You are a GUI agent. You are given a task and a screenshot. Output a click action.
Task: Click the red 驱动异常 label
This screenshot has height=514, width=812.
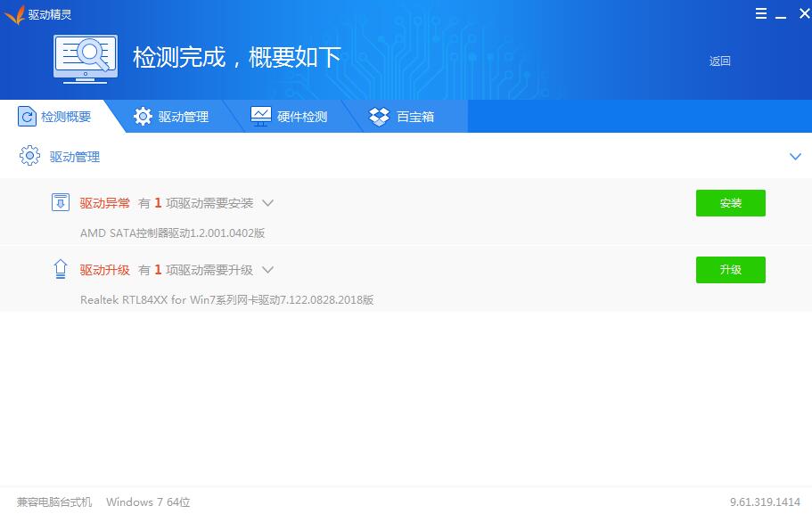tap(104, 203)
